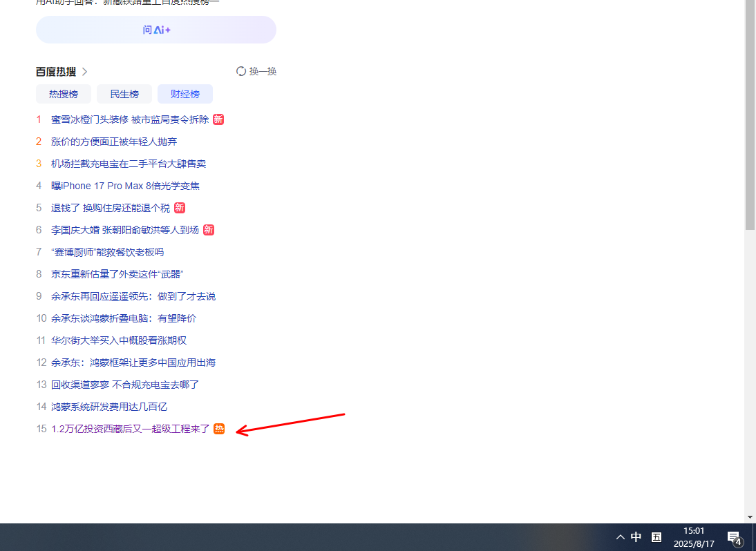This screenshot has height=551, width=756.
Task: Click the 新 badge beside 蜜雪冰橙 headline
Action: click(x=218, y=119)
